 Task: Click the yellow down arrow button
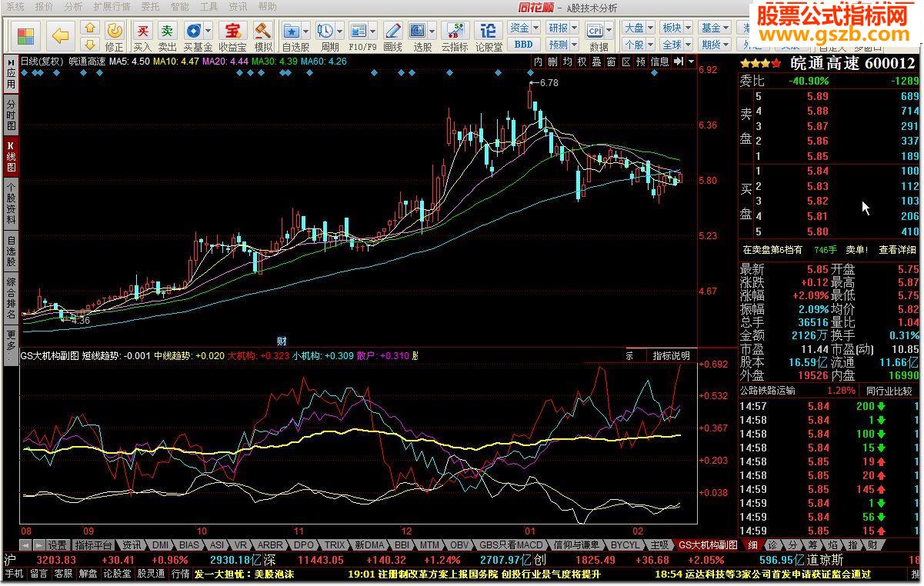point(90,45)
